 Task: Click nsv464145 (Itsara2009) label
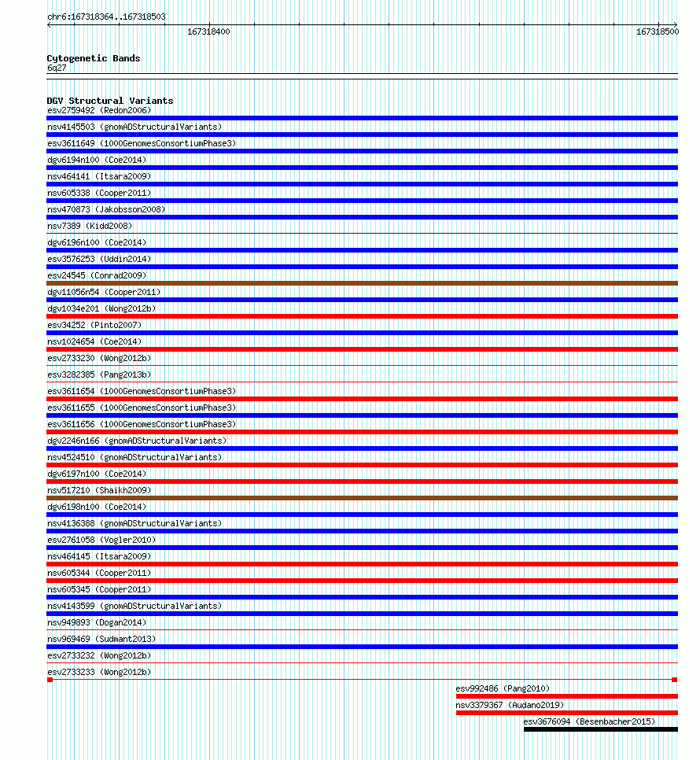pos(99,556)
